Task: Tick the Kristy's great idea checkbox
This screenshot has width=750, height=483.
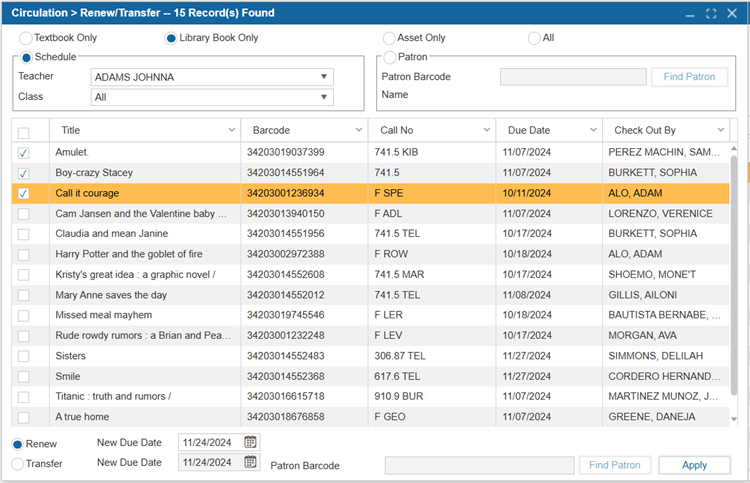Action: click(23, 275)
